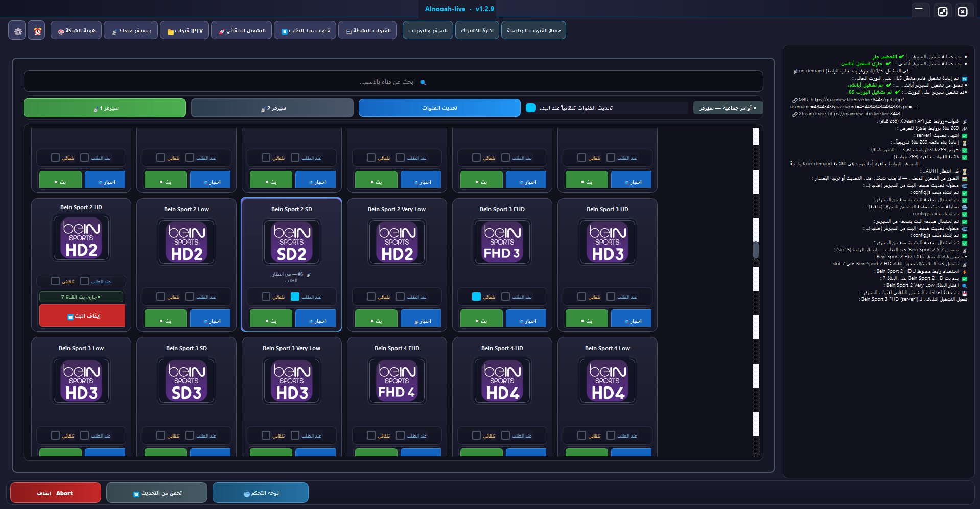Open the subscription management tab
This screenshot has height=509, width=980.
(477, 31)
